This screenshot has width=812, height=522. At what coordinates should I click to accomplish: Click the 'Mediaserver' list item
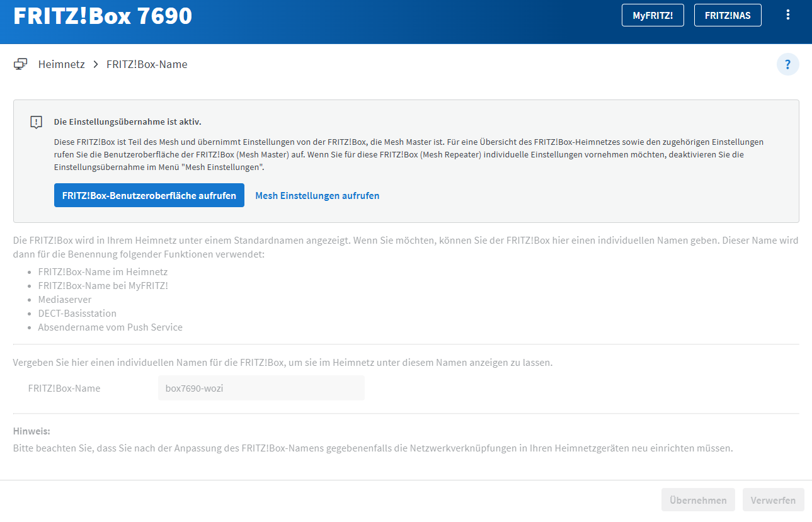click(x=65, y=300)
